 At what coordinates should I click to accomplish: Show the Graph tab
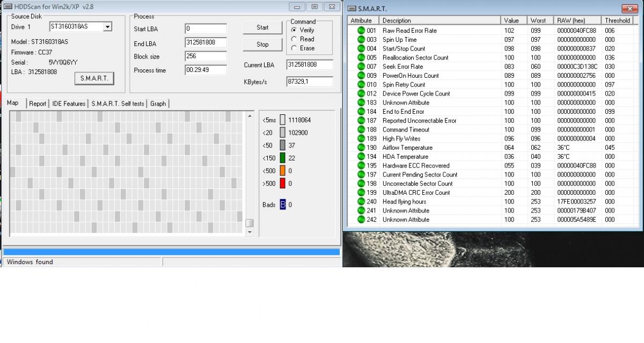[158, 104]
